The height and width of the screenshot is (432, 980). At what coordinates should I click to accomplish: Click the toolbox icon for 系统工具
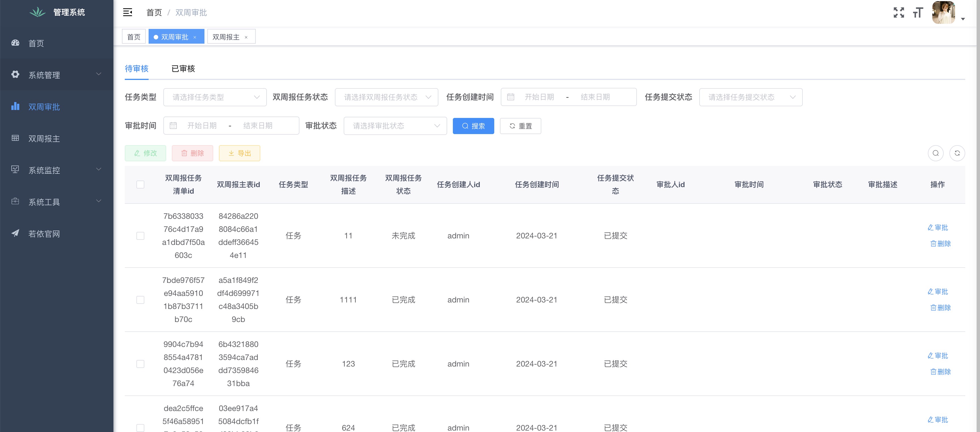pos(15,201)
